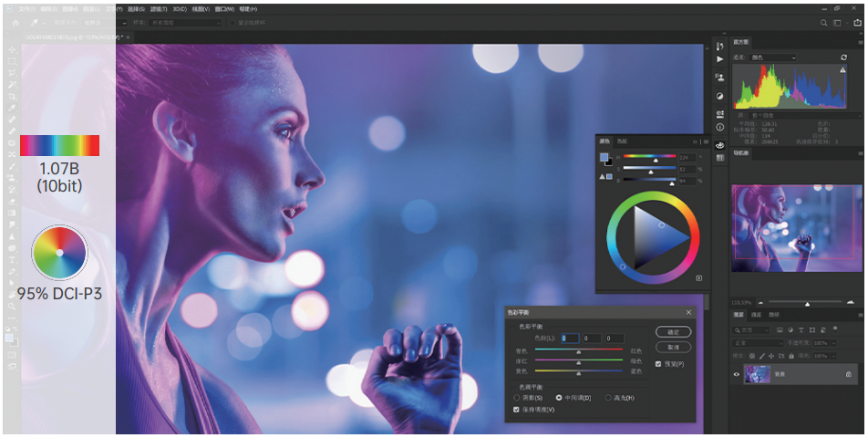This screenshot has height=438, width=868.
Task: Select the Shadows (S) radio button
Action: [516, 398]
